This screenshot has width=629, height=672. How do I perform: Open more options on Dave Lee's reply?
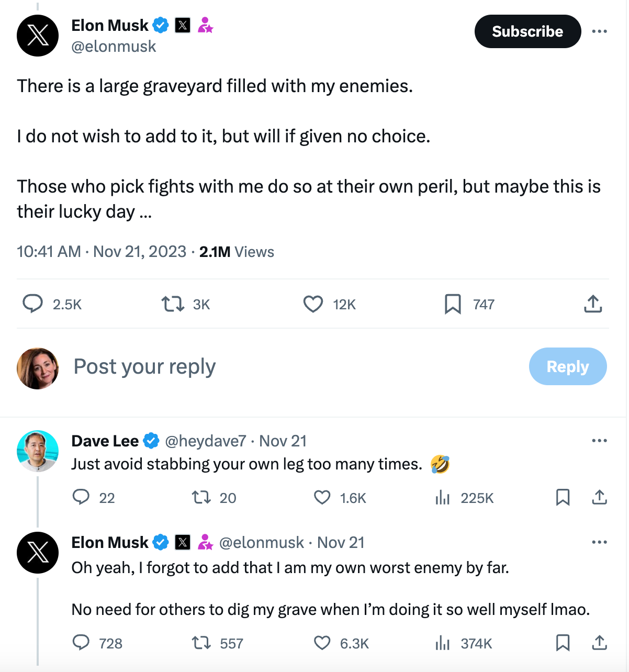pos(599,441)
